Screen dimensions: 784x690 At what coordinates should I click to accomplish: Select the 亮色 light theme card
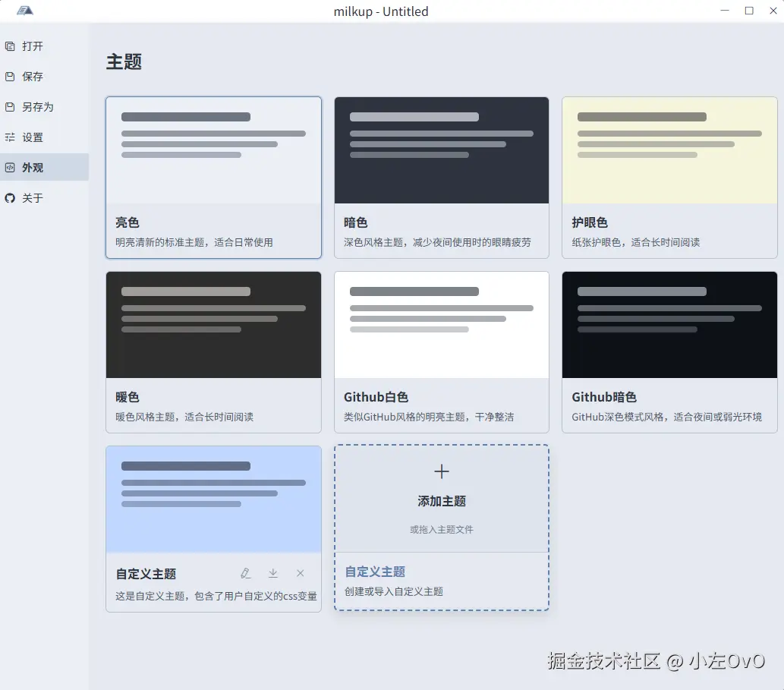tap(213, 178)
